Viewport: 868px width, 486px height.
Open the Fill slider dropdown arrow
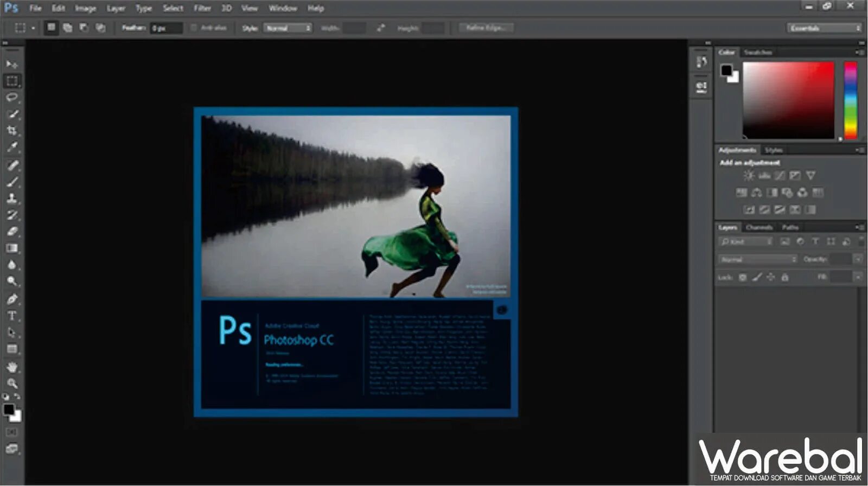click(858, 277)
